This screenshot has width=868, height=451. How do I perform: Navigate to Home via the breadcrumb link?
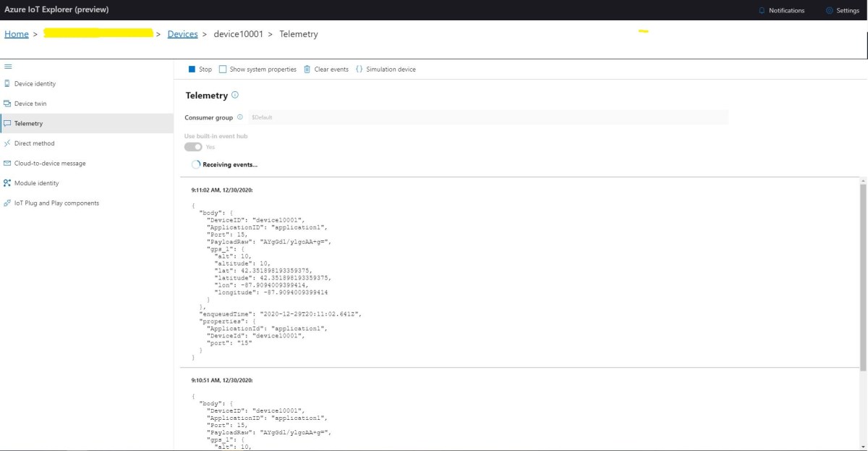[16, 33]
